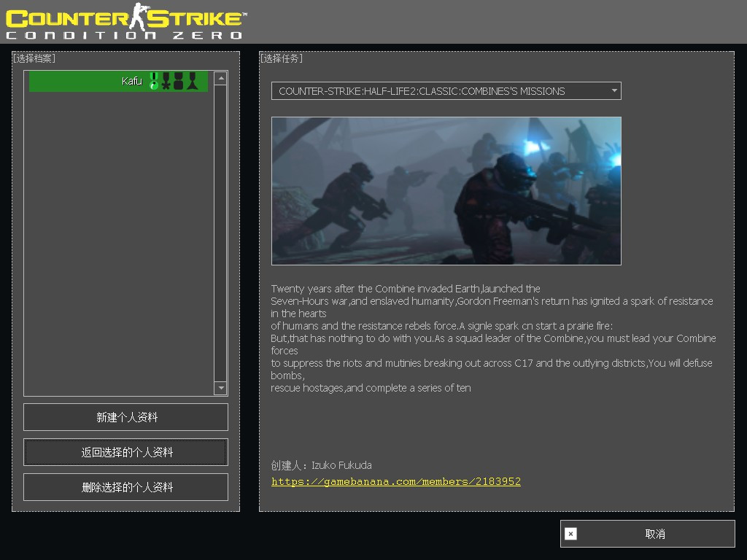Click the [选择档案] panel label
747x560 pixels.
pyautogui.click(x=34, y=58)
